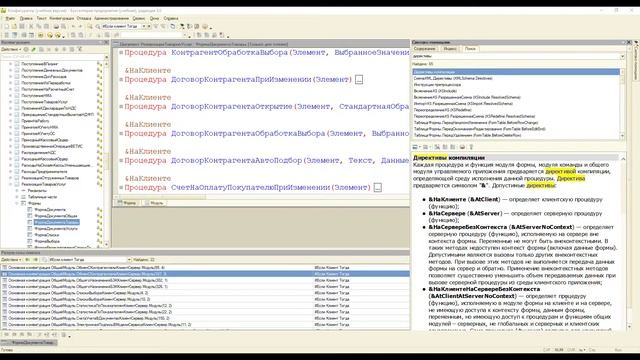Image resolution: width=640 pixels, height=360 pixels.
Task: Collapse the РеализацияТоваровУслуг tree node
Action: point(11,184)
